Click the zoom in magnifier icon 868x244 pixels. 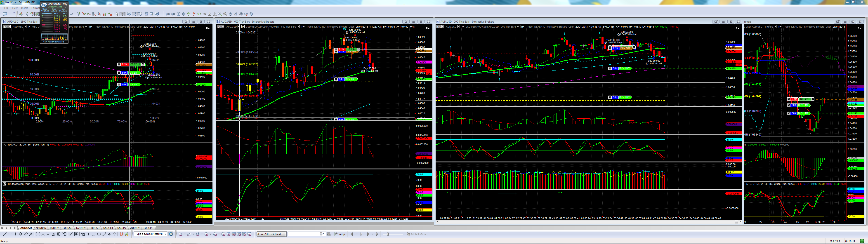(x=220, y=14)
